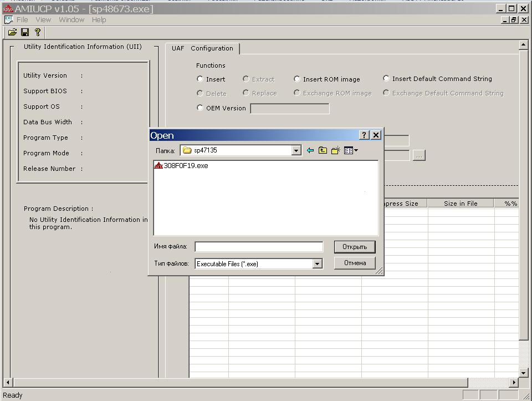The height and width of the screenshot is (401, 532).
Task: Choose the OEM Version radio button
Action: click(x=200, y=108)
